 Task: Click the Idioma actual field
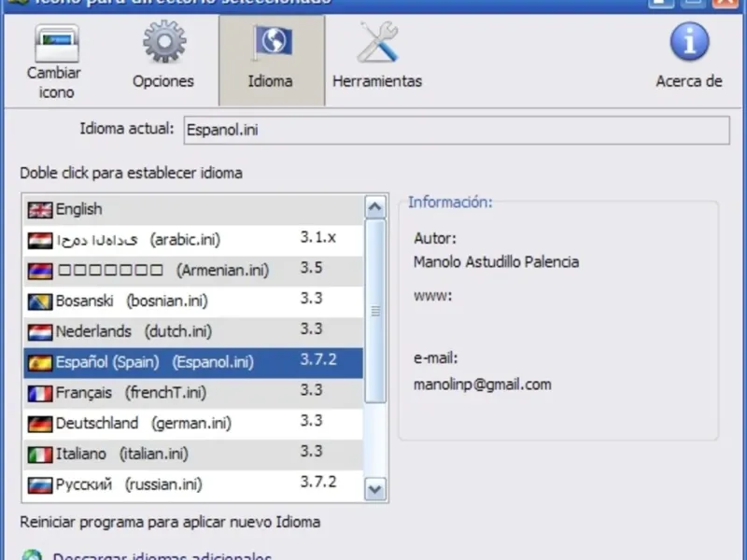tap(457, 130)
